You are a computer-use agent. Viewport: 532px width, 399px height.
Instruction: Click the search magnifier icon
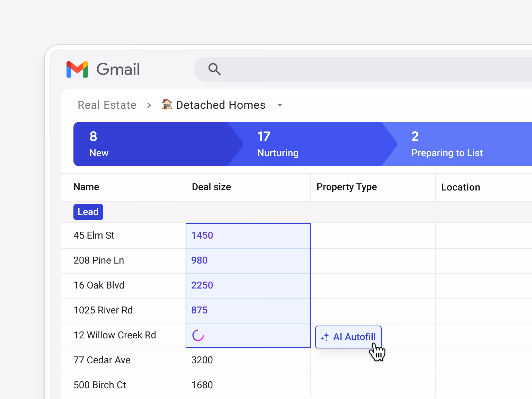pos(215,69)
